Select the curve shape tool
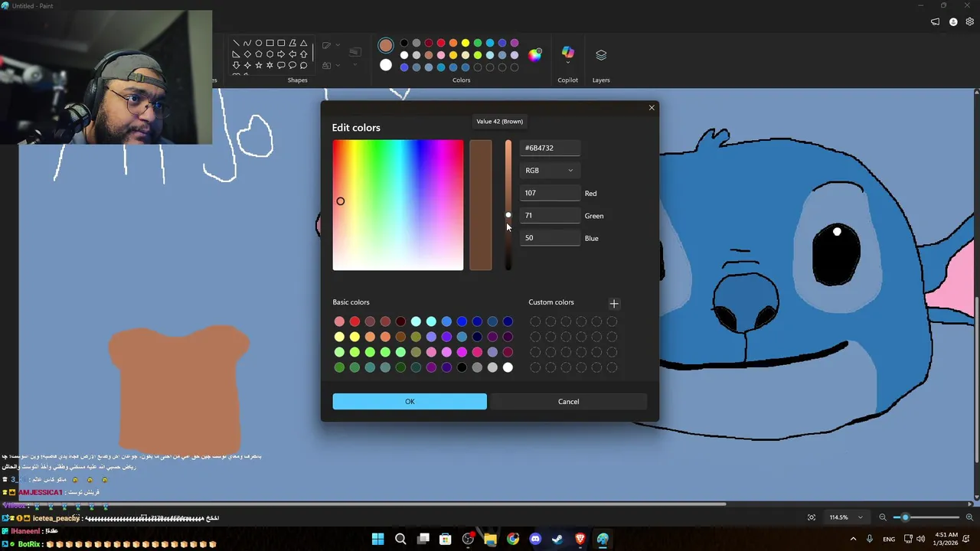980x551 pixels. 247,43
